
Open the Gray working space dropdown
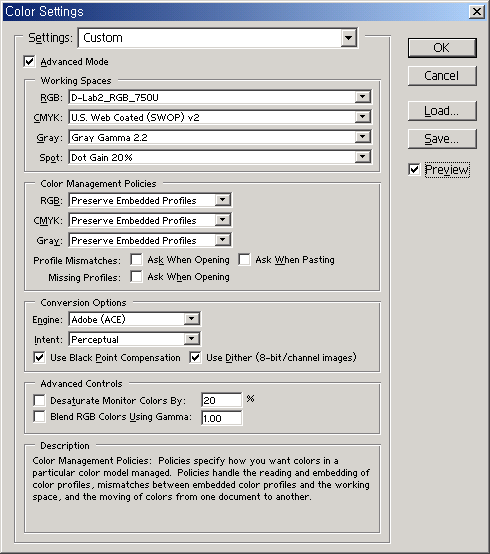point(220,137)
